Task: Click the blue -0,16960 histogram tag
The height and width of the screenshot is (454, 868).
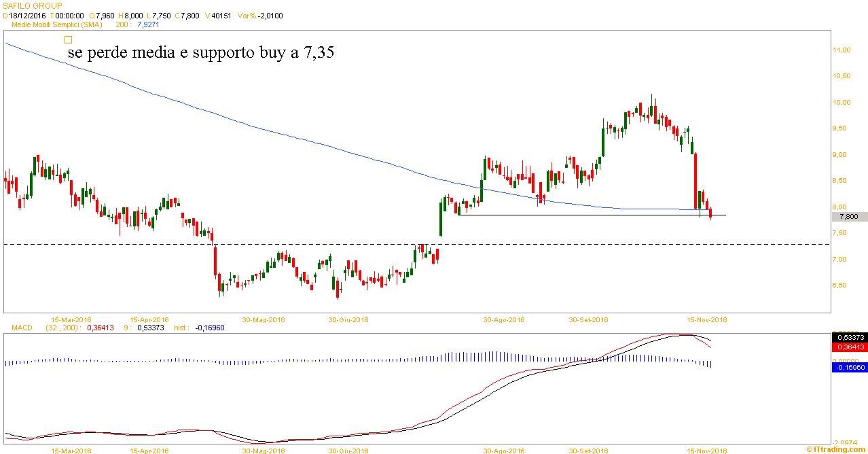Action: [x=848, y=368]
